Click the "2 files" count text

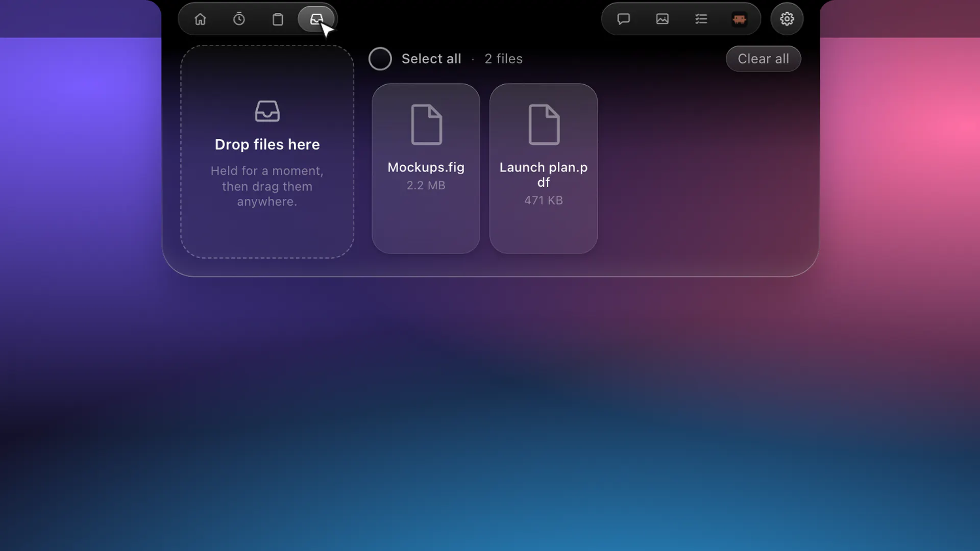(503, 59)
